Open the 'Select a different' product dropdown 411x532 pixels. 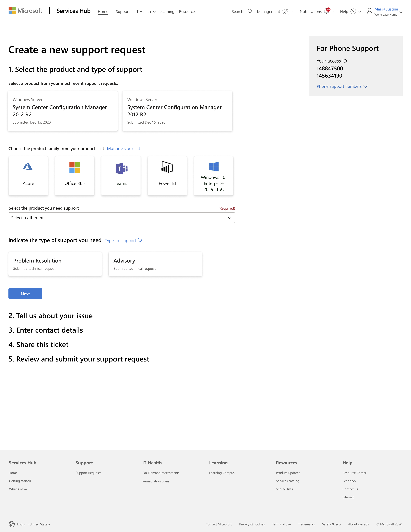pos(122,218)
